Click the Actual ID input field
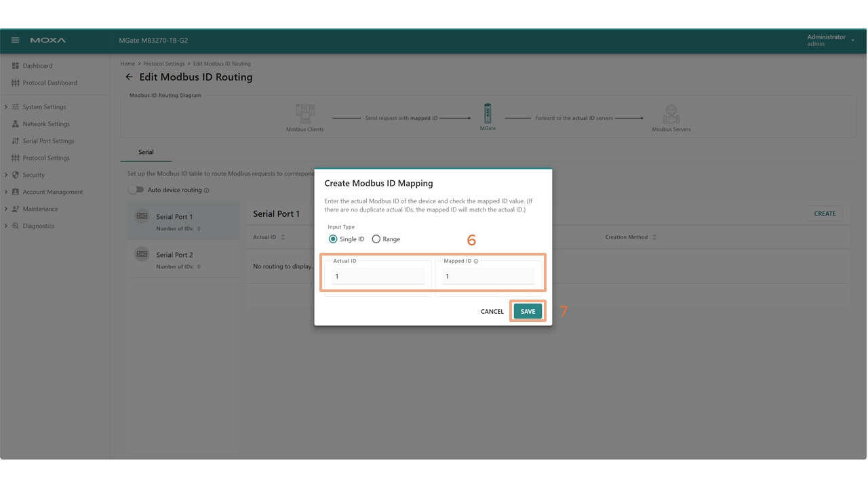Screen dimensions: 868x488 (x=378, y=277)
